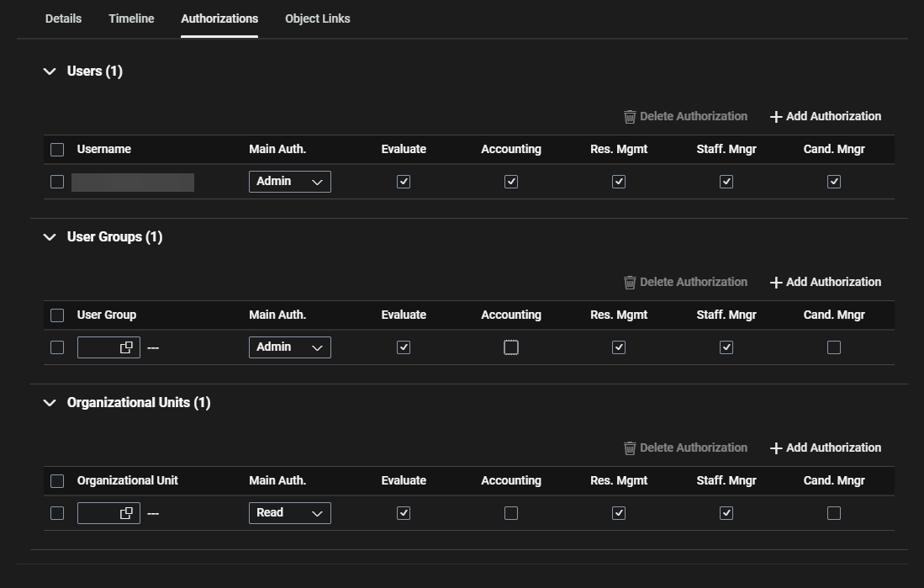The height and width of the screenshot is (588, 924).
Task: Switch to the Timeline tab
Action: (131, 19)
